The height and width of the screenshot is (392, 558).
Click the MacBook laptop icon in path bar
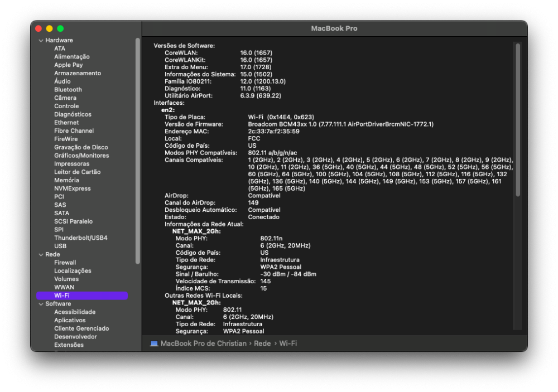(154, 343)
